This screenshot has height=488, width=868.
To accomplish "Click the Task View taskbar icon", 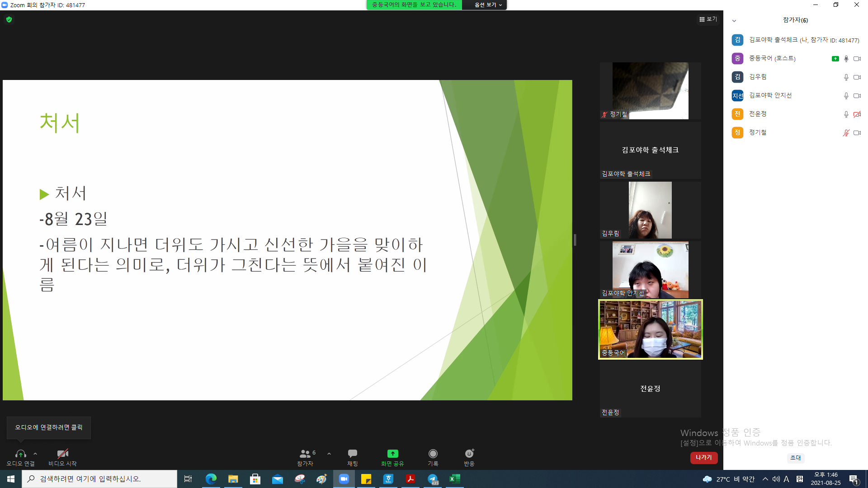I will pos(188,479).
